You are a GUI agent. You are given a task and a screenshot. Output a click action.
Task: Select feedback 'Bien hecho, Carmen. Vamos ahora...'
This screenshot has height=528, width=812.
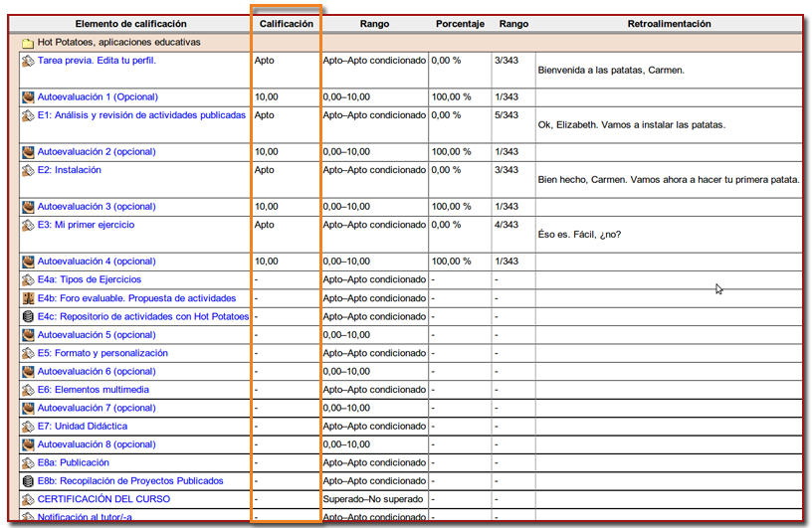(669, 180)
